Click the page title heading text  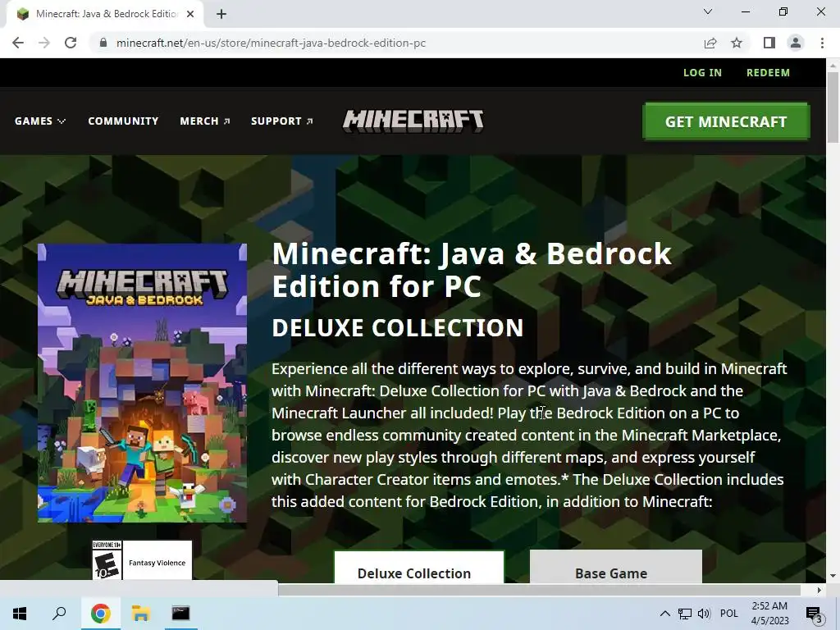coord(472,269)
